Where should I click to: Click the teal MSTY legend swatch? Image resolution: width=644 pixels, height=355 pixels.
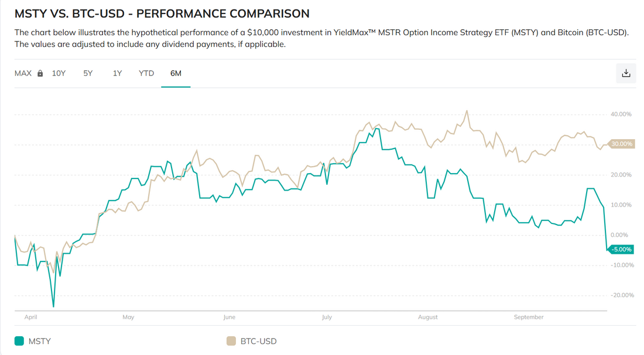click(19, 341)
